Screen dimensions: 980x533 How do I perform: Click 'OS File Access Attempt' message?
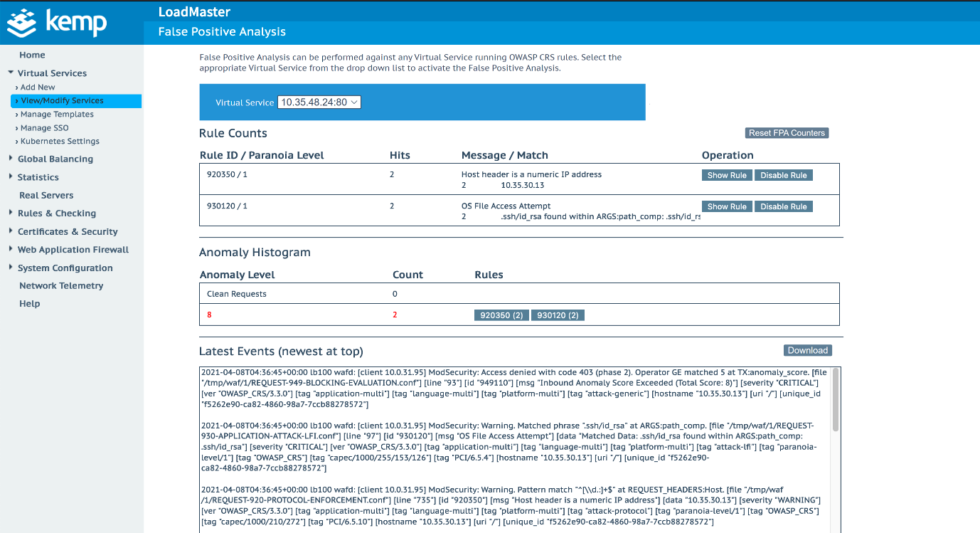[506, 206]
